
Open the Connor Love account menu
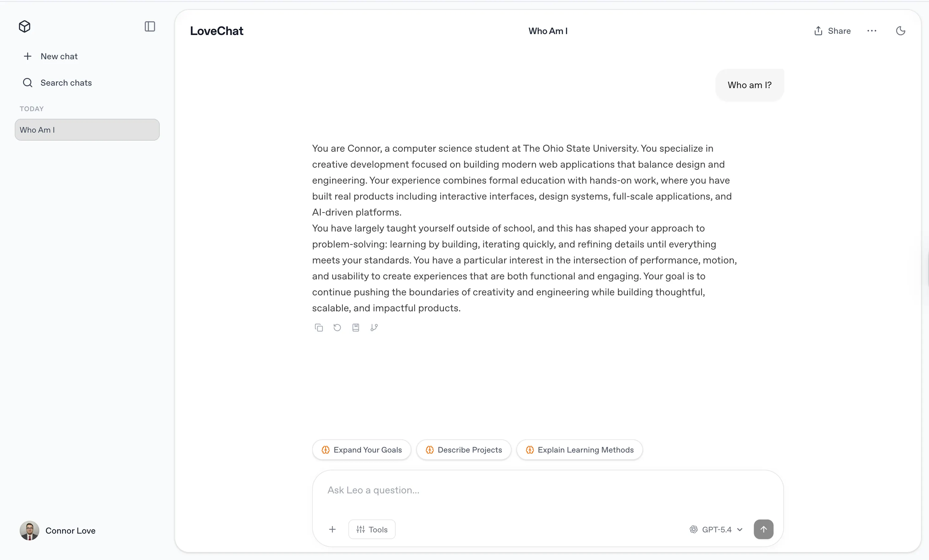[x=58, y=531]
